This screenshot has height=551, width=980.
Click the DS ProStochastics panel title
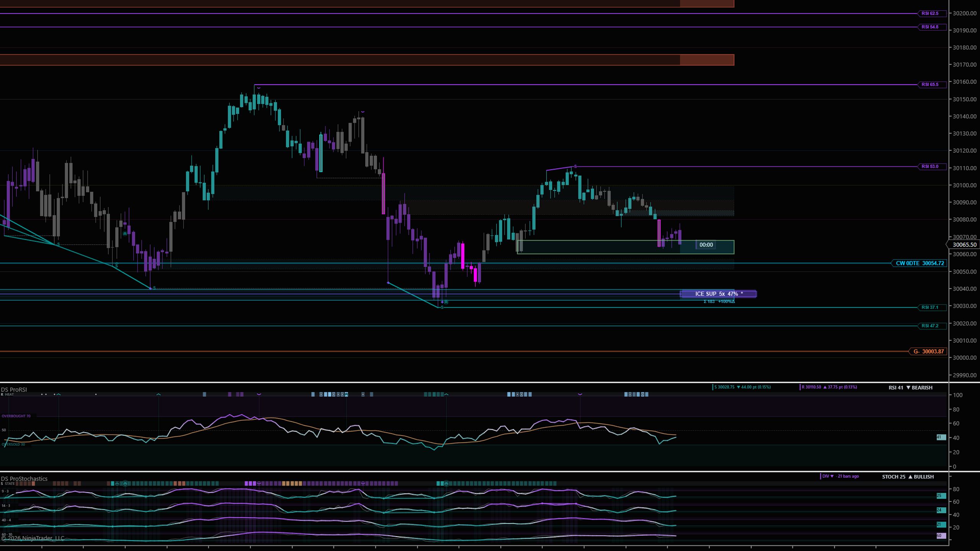(24, 479)
